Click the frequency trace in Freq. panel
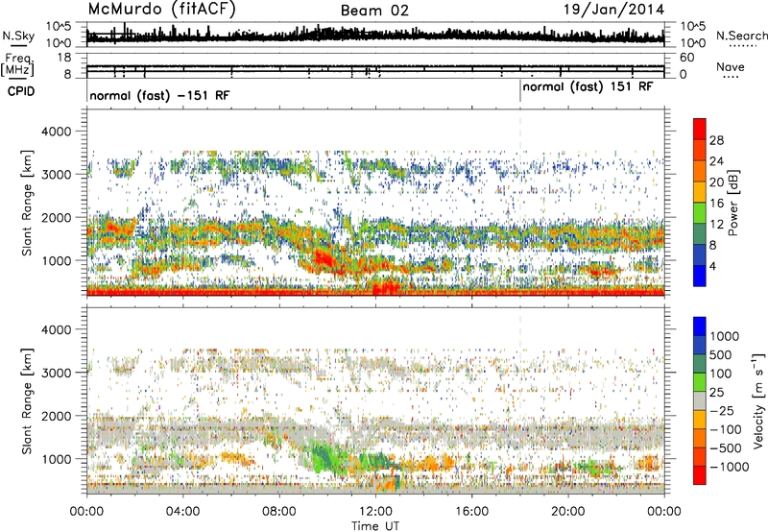The image size is (768, 532). [375, 66]
